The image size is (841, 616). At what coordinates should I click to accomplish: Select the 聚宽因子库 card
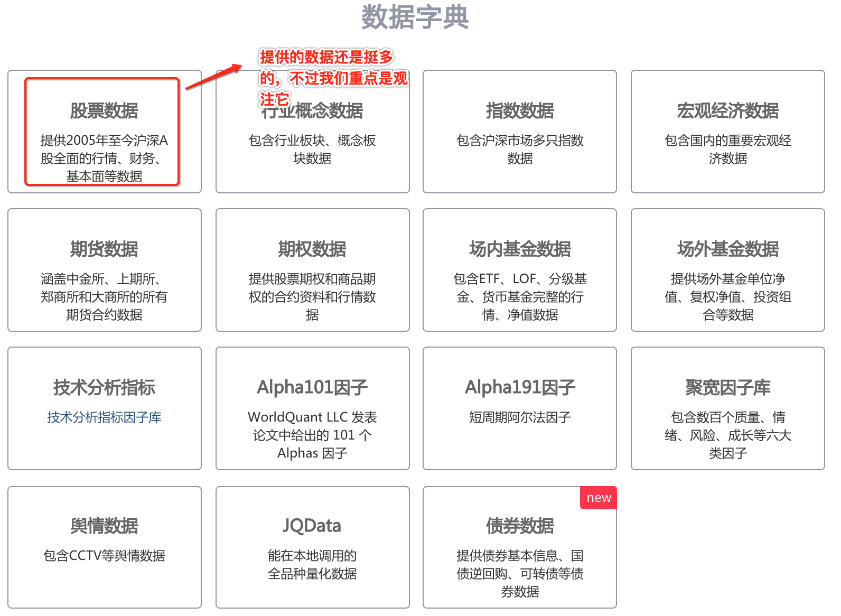[x=728, y=408]
